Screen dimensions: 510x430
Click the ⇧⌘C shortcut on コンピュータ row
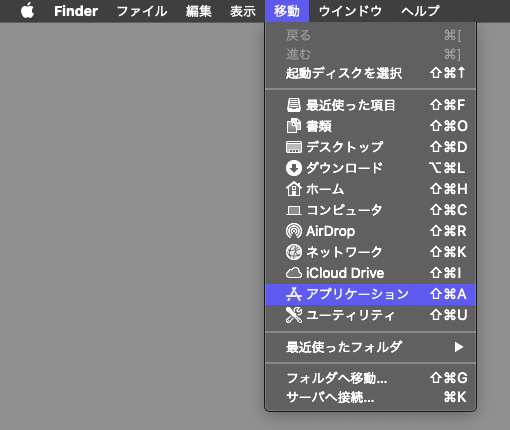(449, 210)
